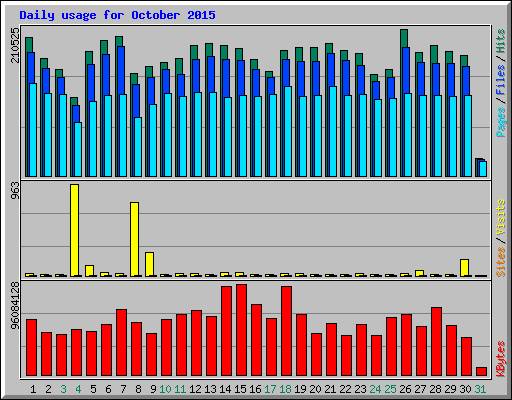Screen dimensions: 512x400
Task: Select the red KBytes bar for day 28
Action: coord(437,342)
